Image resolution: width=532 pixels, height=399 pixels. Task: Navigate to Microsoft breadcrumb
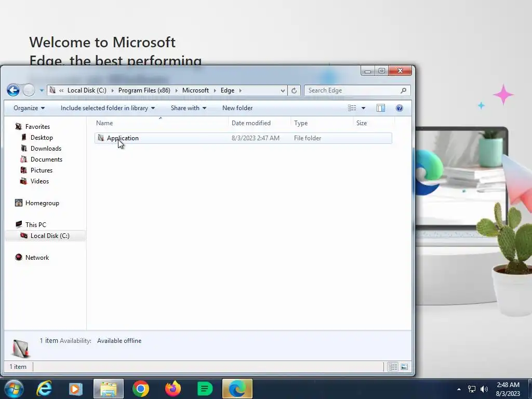(x=195, y=90)
